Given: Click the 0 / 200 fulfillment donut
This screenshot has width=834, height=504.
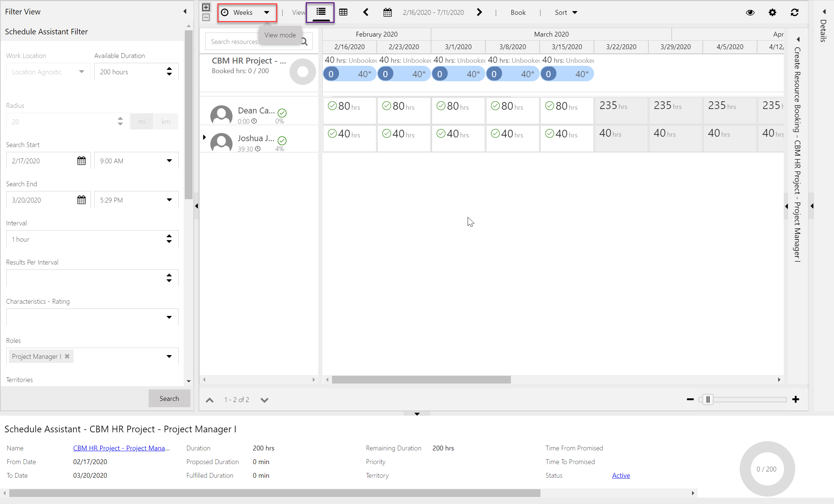Looking at the screenshot, I should pos(767,469).
